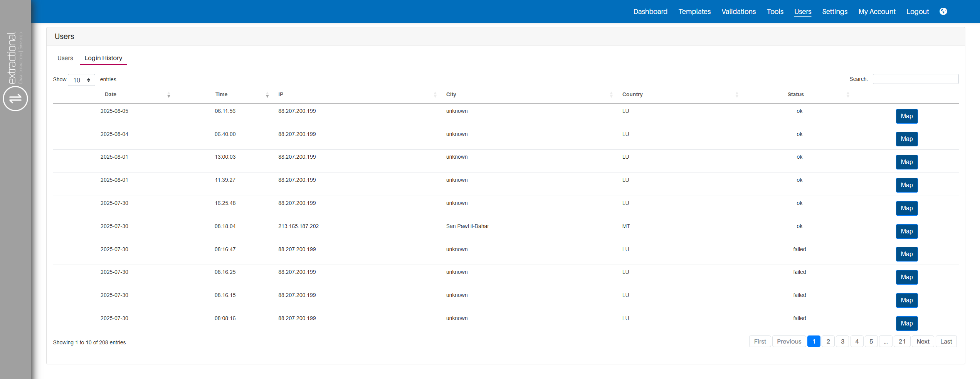980x379 pixels.
Task: Open Dashboard from the top navigation
Action: click(x=650, y=12)
